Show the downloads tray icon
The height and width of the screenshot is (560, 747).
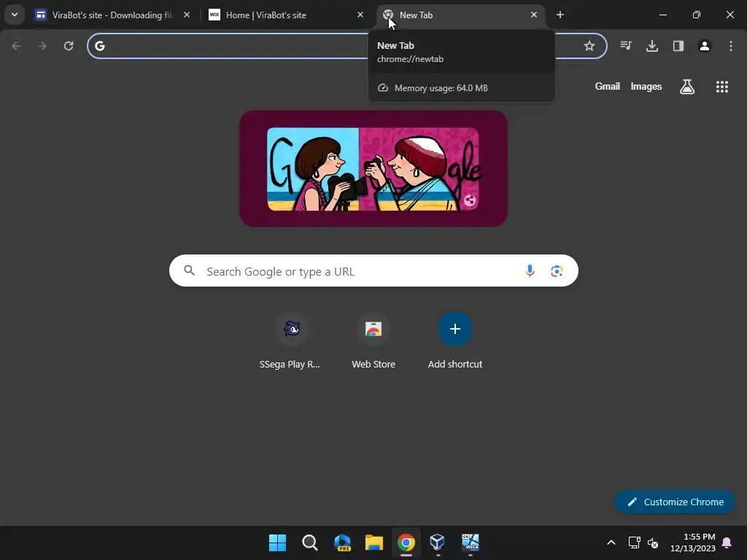pos(652,46)
